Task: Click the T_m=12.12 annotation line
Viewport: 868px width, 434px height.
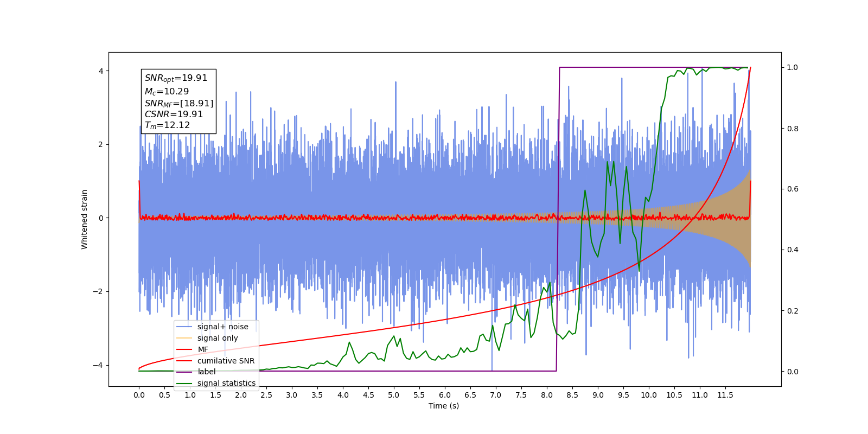Action: 167,125
